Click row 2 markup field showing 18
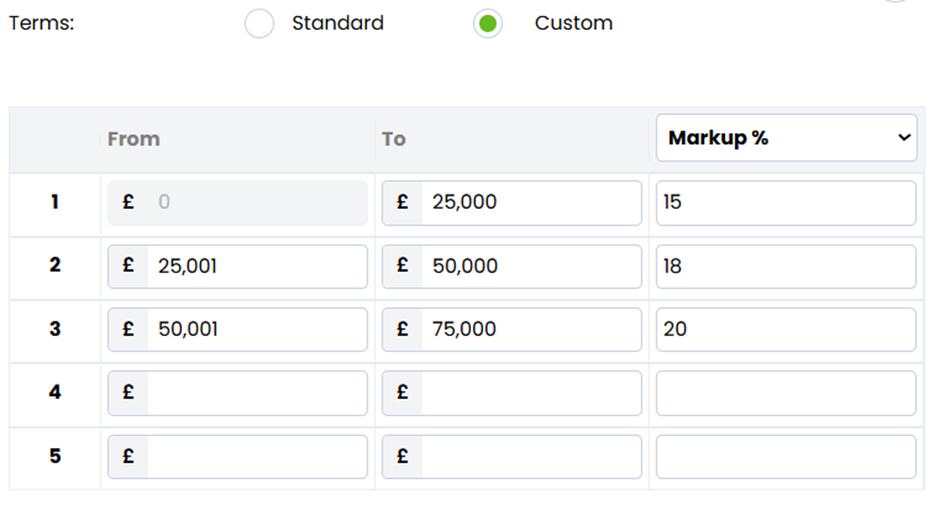Screen dimensions: 940x505 [x=785, y=266]
